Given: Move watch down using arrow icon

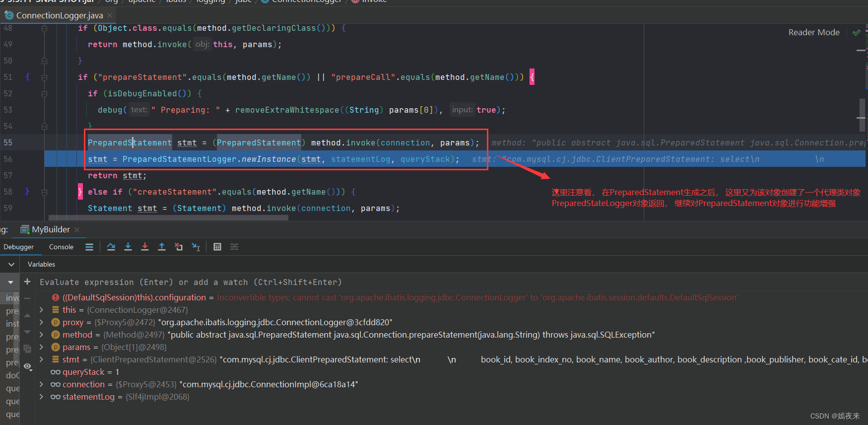Looking at the screenshot, I should pyautogui.click(x=27, y=332).
